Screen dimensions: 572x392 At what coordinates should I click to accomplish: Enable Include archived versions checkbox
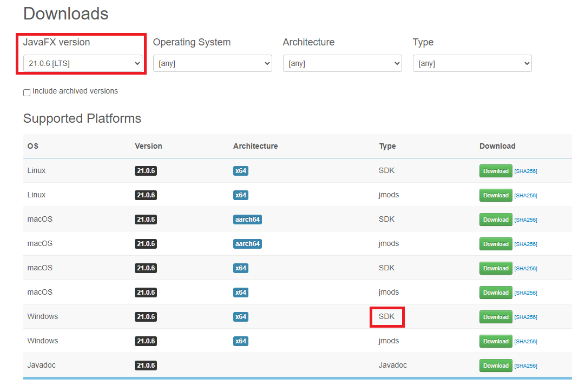pyautogui.click(x=27, y=92)
